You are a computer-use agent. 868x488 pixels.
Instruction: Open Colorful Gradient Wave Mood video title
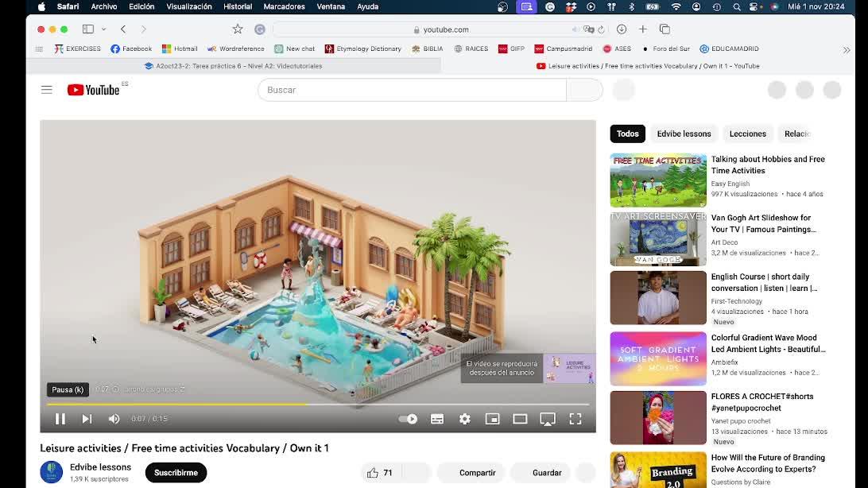768,343
